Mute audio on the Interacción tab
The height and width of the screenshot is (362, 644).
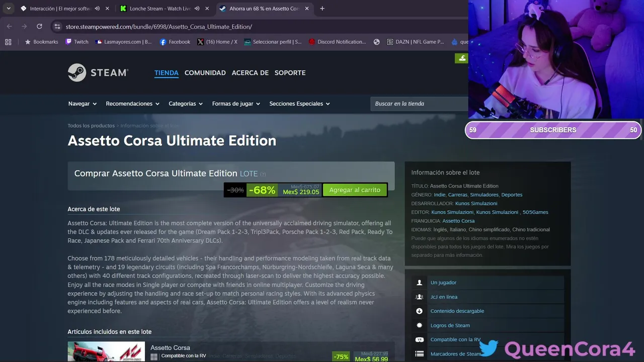coord(97,9)
